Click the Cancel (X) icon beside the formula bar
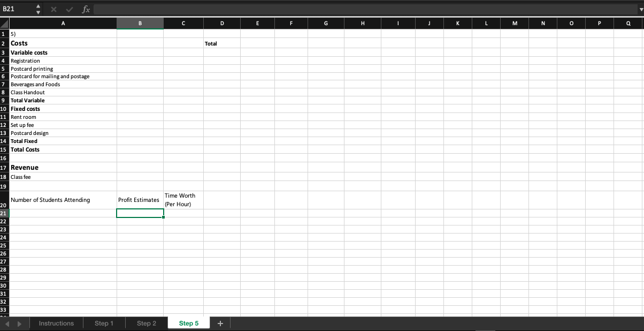Screen dimensions: 644x331 (x=53, y=9)
